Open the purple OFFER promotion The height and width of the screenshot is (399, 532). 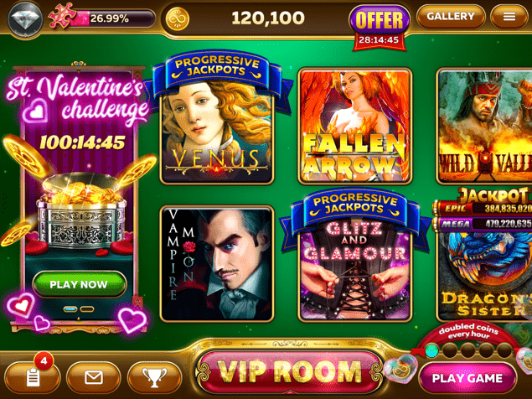379,20
